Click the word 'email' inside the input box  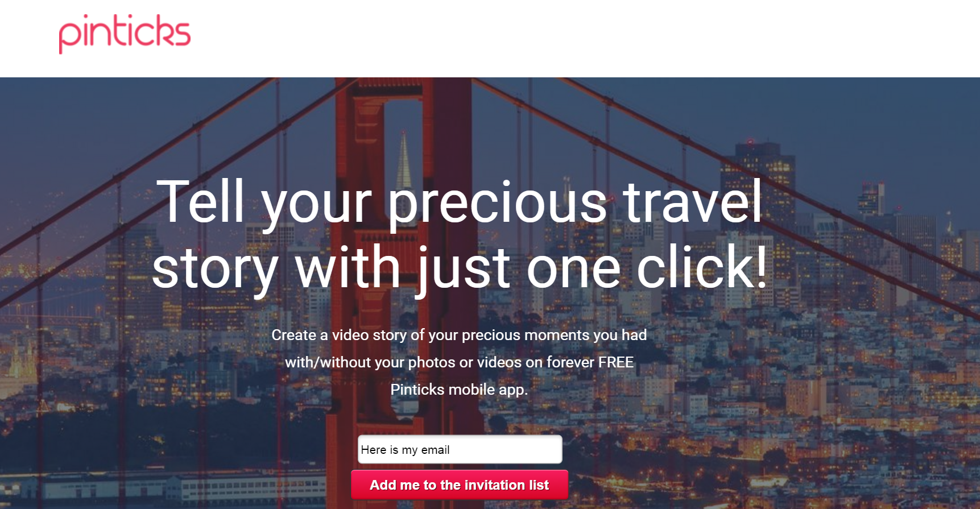point(435,450)
